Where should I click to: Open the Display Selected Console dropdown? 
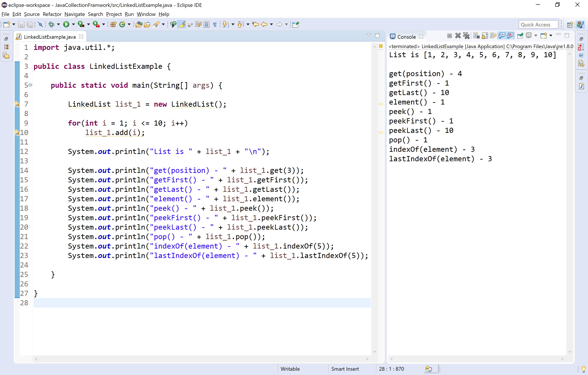click(x=536, y=35)
